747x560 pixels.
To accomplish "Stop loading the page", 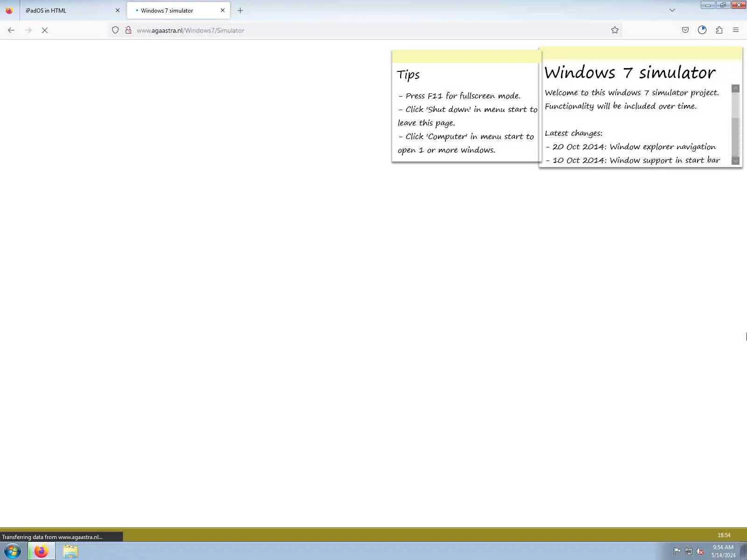I will (45, 30).
